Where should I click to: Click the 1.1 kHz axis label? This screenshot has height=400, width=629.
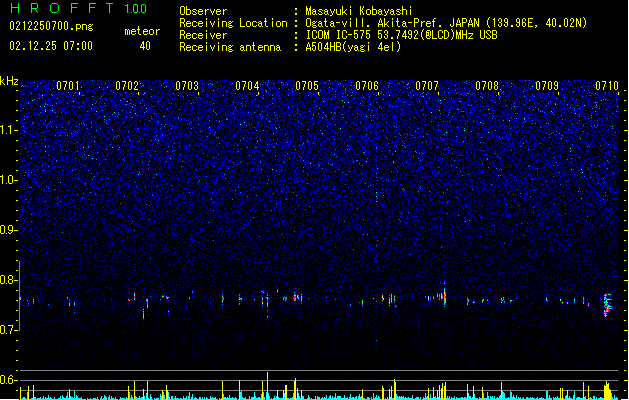pos(9,130)
